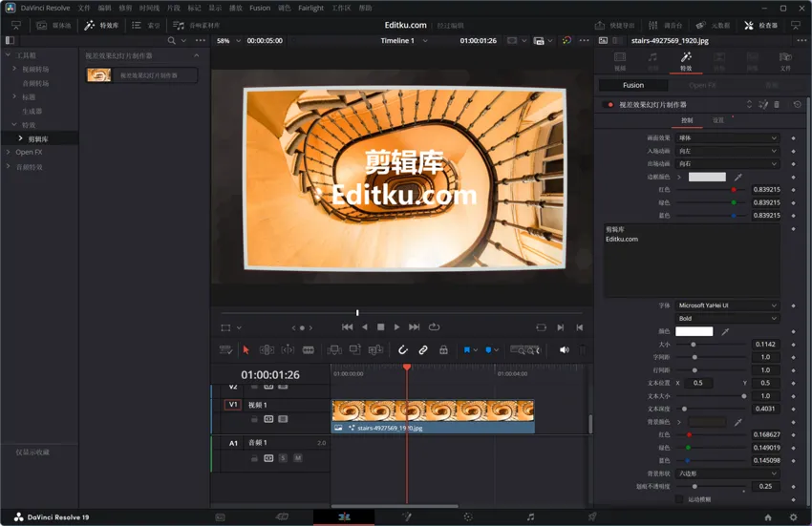This screenshot has width=812, height=526.
Task: Enable the 运动模糊 motion blur checkbox
Action: point(679,499)
